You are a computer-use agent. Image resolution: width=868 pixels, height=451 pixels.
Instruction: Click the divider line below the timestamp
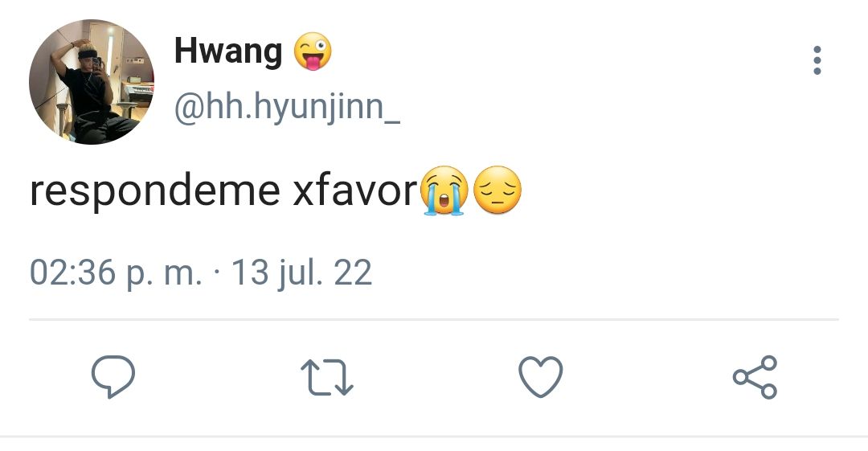(x=434, y=320)
